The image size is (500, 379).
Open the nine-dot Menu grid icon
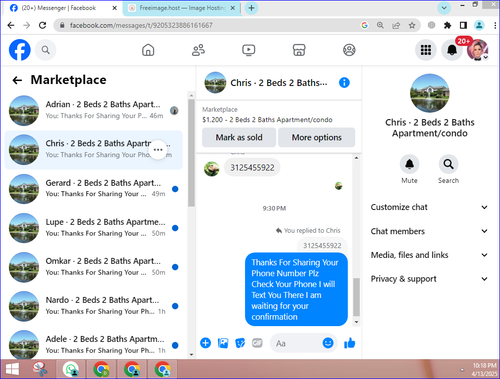tap(426, 50)
